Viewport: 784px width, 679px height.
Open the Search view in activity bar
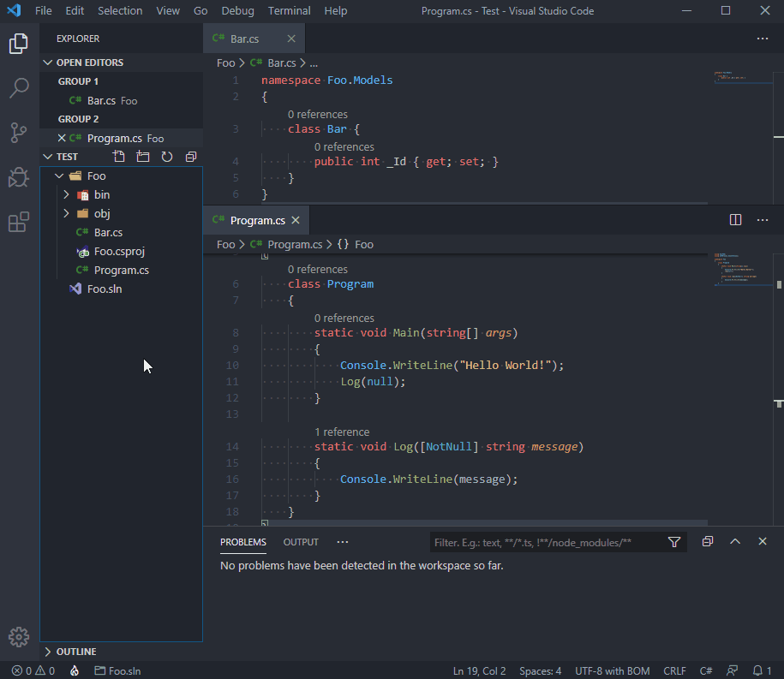[x=19, y=88]
